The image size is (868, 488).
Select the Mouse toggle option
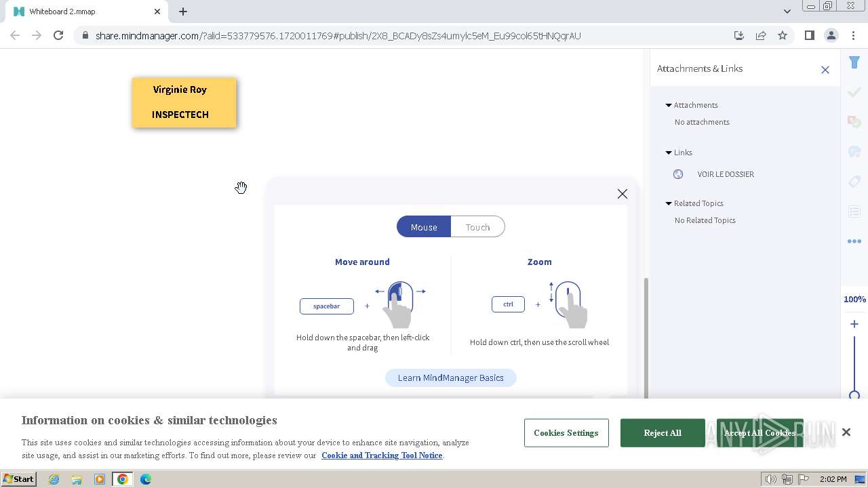pos(424,227)
